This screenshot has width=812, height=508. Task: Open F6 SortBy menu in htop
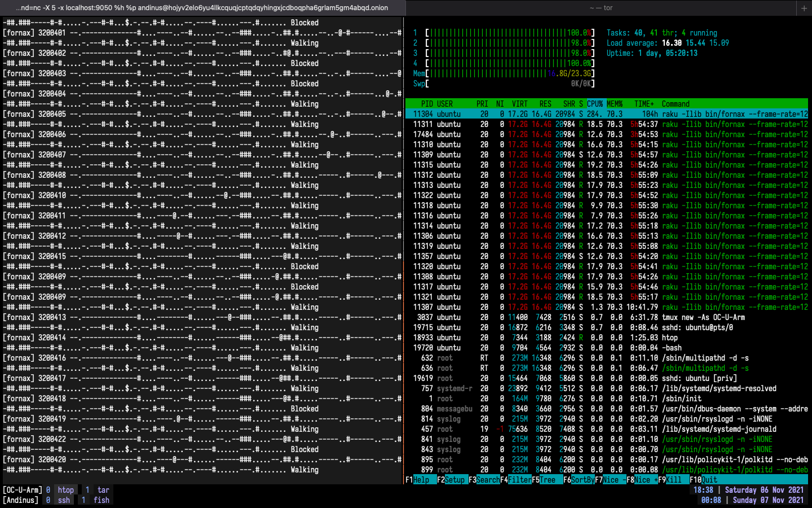[x=579, y=480]
